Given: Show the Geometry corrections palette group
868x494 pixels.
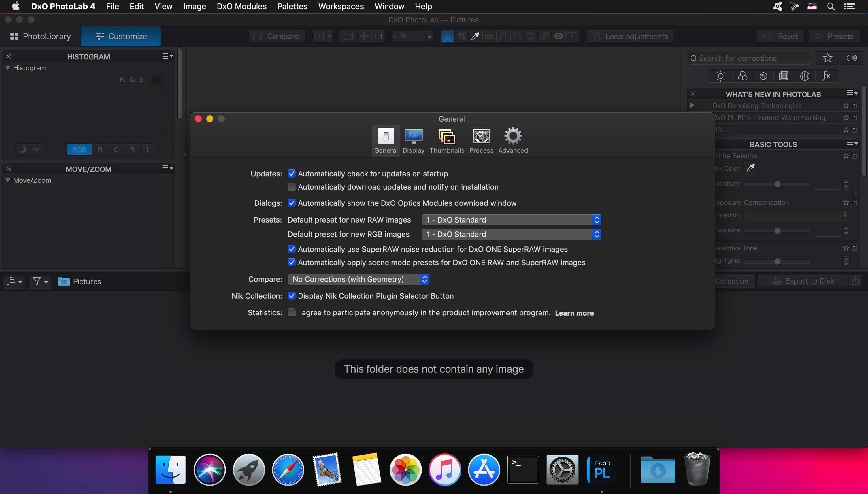Looking at the screenshot, I should pyautogui.click(x=784, y=76).
